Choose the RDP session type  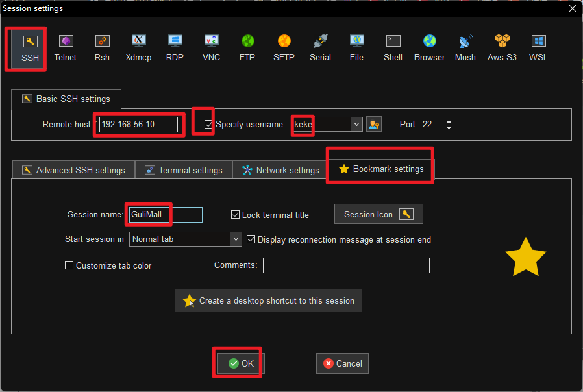tap(175, 49)
